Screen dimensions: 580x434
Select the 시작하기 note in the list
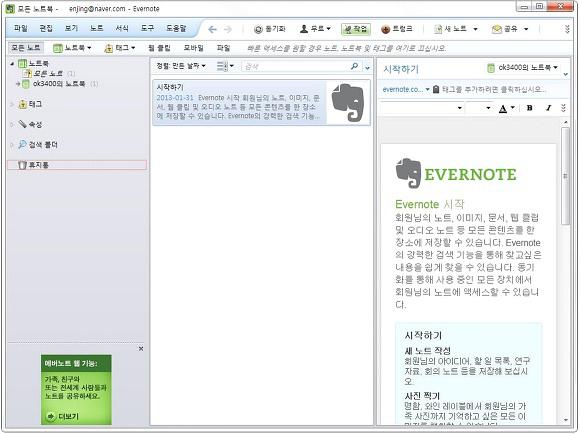pos(261,102)
